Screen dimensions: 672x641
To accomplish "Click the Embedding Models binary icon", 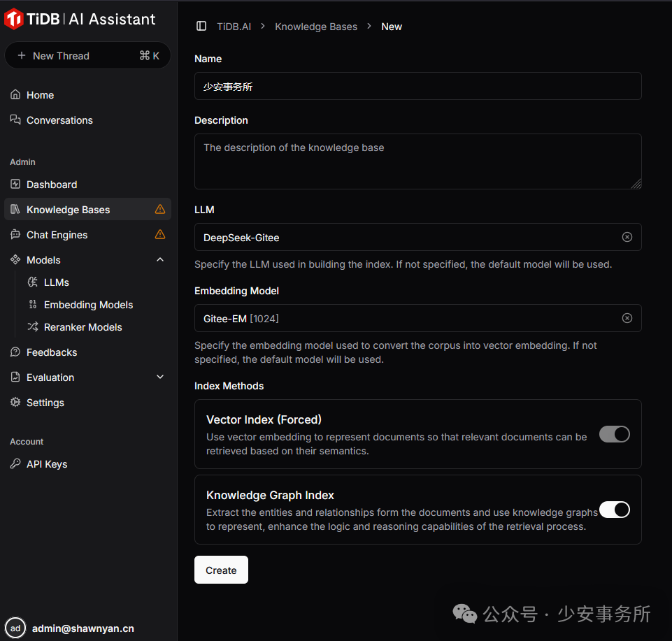I will (33, 304).
